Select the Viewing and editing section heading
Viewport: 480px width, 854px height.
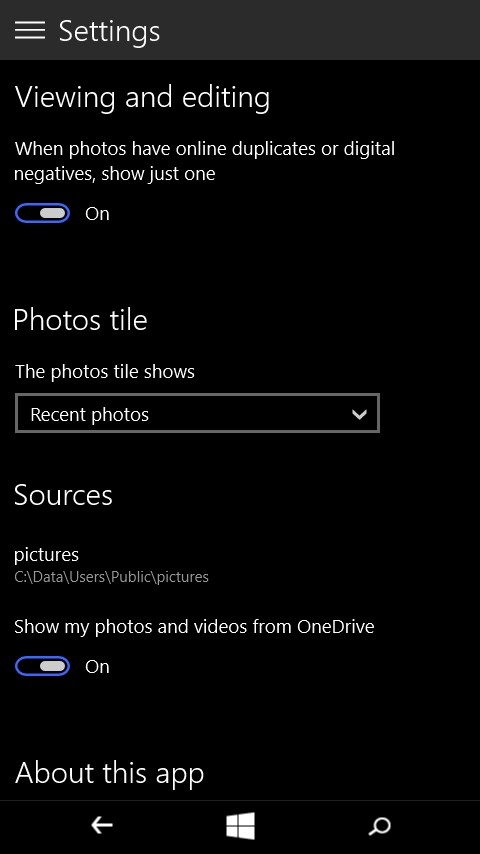142,98
